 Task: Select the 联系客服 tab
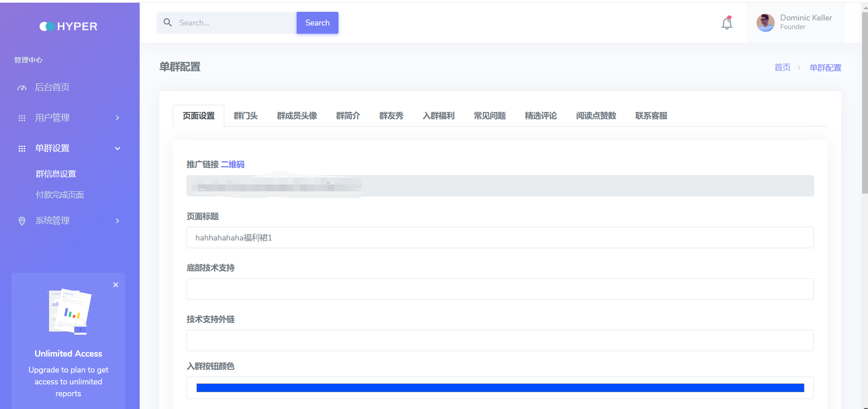point(651,116)
